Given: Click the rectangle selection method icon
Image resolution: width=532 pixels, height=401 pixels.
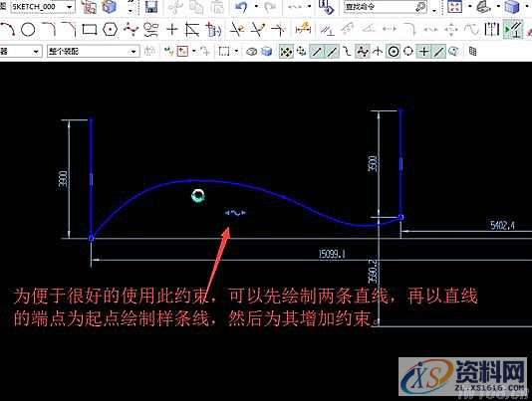Looking at the screenshot, I should click(x=224, y=52).
